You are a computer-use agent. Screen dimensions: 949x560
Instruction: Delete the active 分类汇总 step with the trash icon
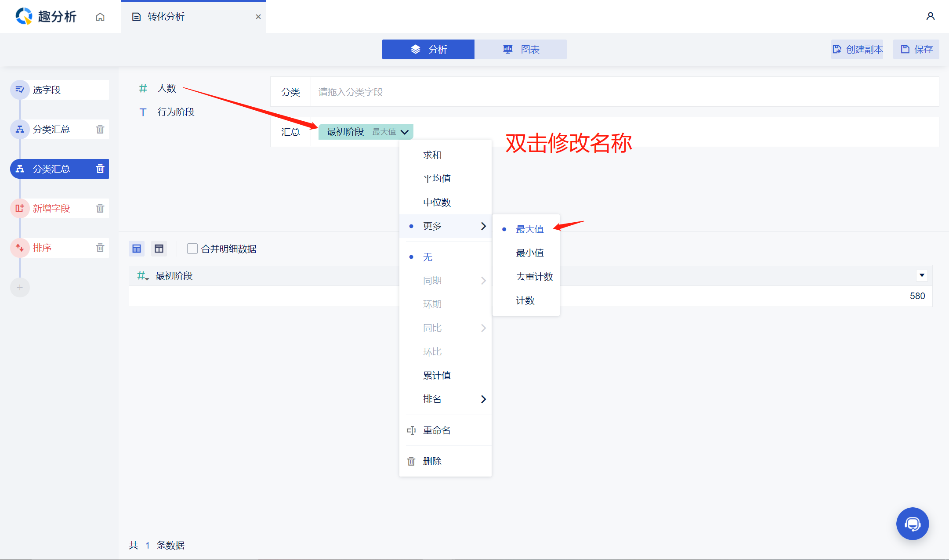100,169
